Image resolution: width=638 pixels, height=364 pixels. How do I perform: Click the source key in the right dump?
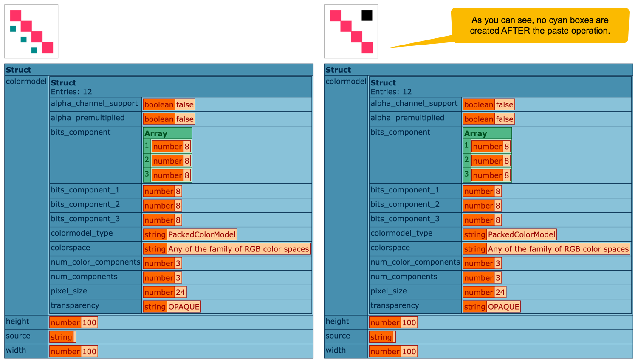click(x=338, y=336)
